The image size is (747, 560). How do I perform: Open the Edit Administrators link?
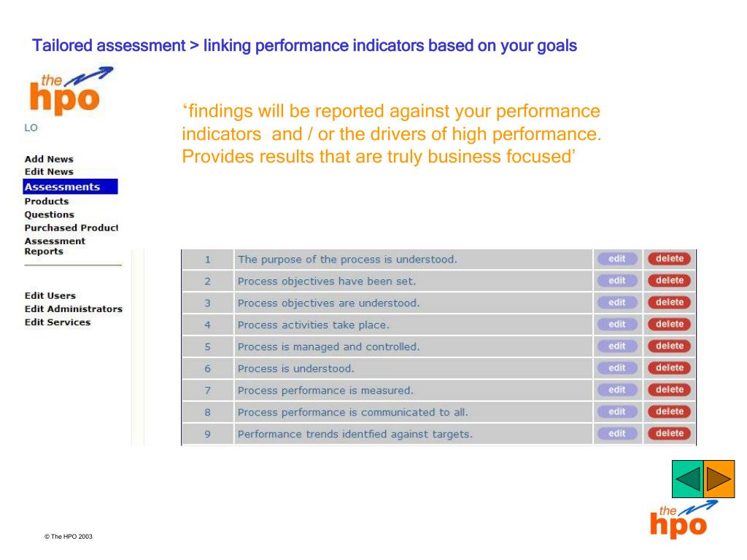[x=74, y=309]
